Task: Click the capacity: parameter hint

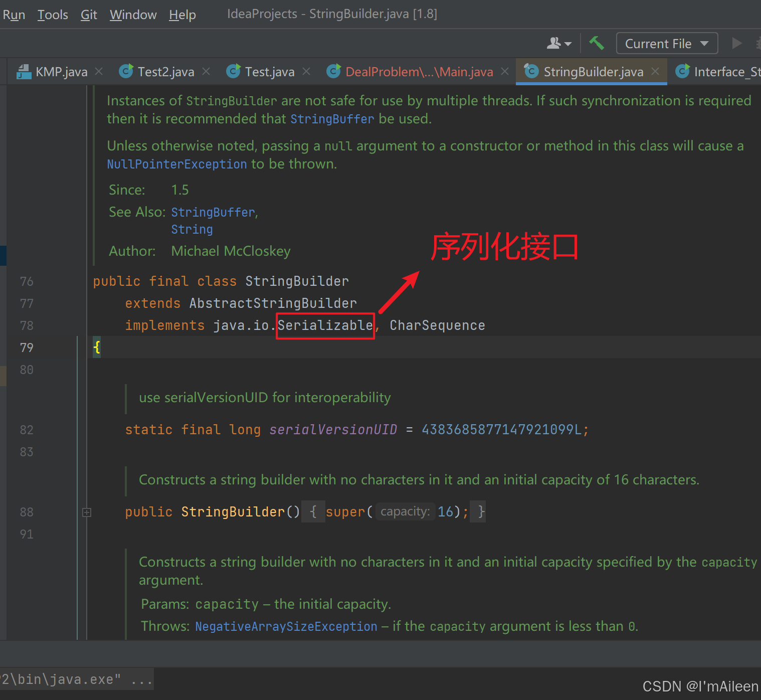Action: (x=405, y=511)
